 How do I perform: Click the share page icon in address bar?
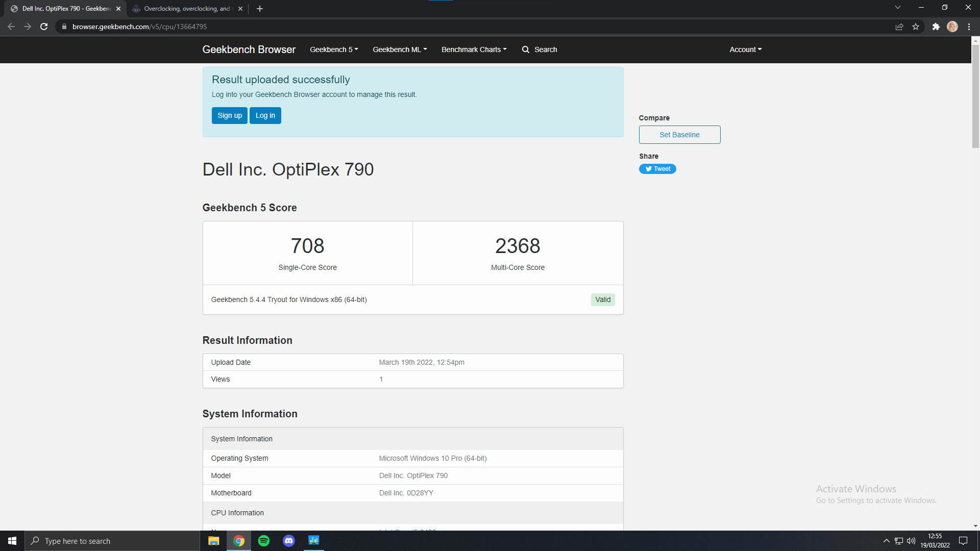[899, 27]
